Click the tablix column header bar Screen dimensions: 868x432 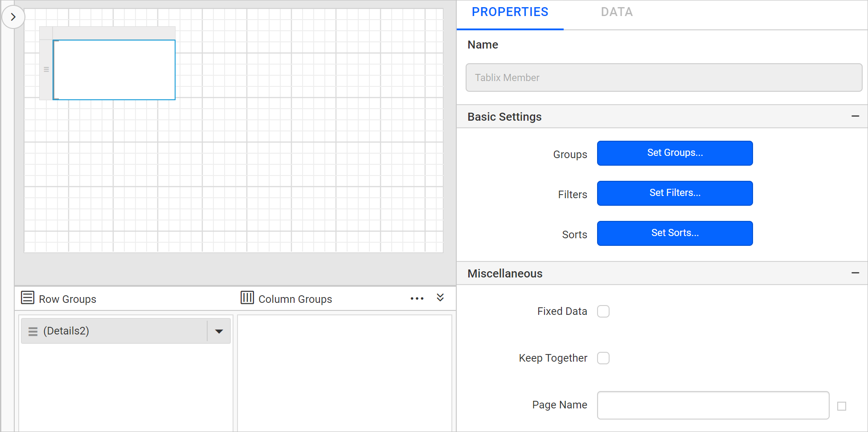coord(114,33)
